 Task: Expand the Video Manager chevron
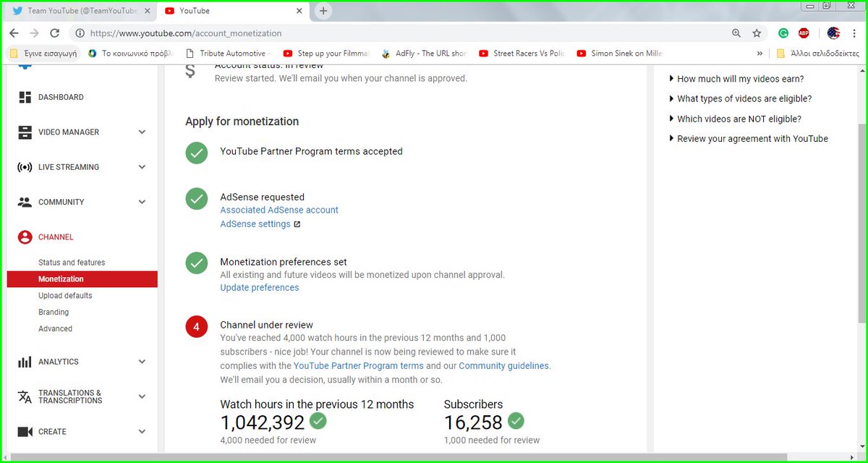coord(142,132)
